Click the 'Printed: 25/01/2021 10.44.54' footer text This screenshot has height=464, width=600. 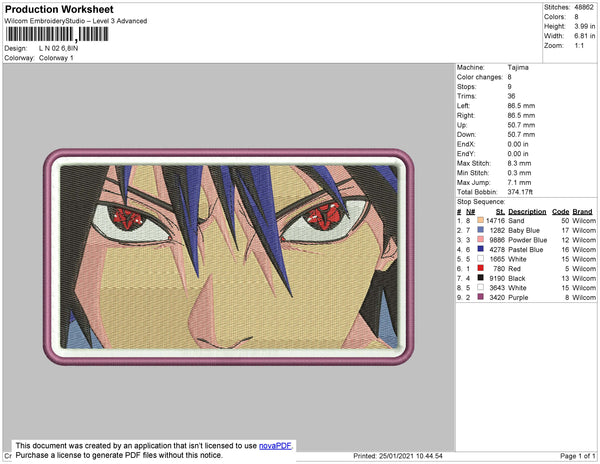point(398,456)
